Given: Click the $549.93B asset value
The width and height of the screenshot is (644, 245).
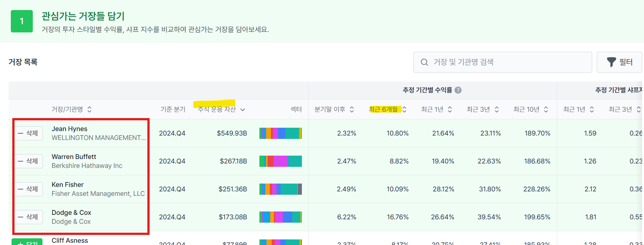Looking at the screenshot, I should click(232, 133).
